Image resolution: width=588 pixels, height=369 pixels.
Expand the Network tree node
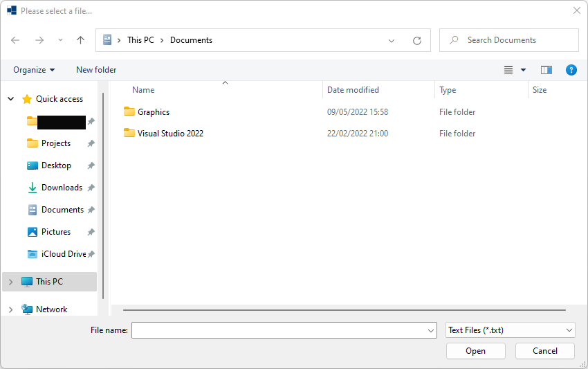(x=10, y=309)
